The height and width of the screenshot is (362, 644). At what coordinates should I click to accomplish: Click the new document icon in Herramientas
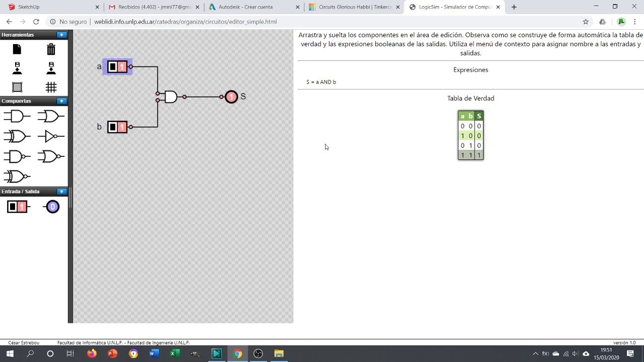(17, 49)
